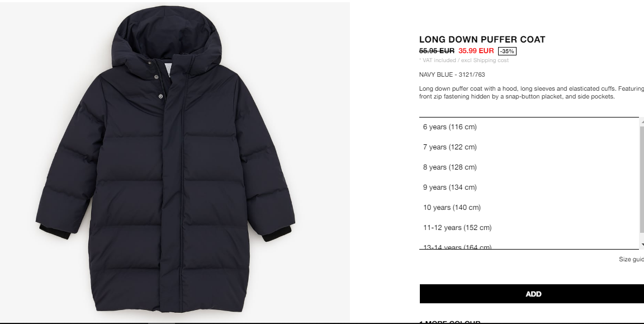644x324 pixels.
Task: Click the size list scrollbar thumb
Action: (642, 179)
